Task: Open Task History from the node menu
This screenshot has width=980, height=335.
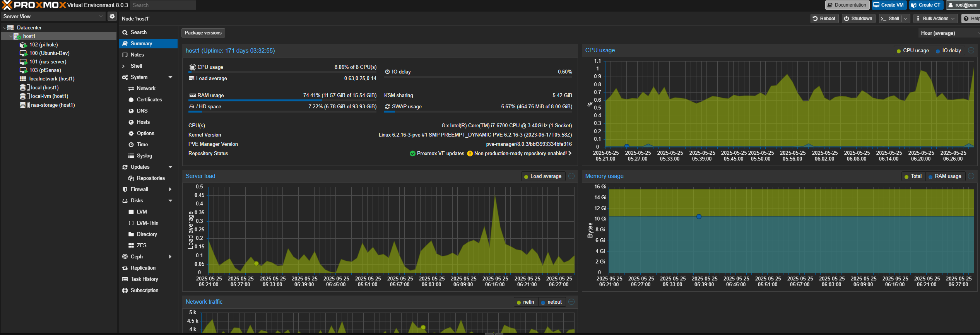Action: coord(144,279)
